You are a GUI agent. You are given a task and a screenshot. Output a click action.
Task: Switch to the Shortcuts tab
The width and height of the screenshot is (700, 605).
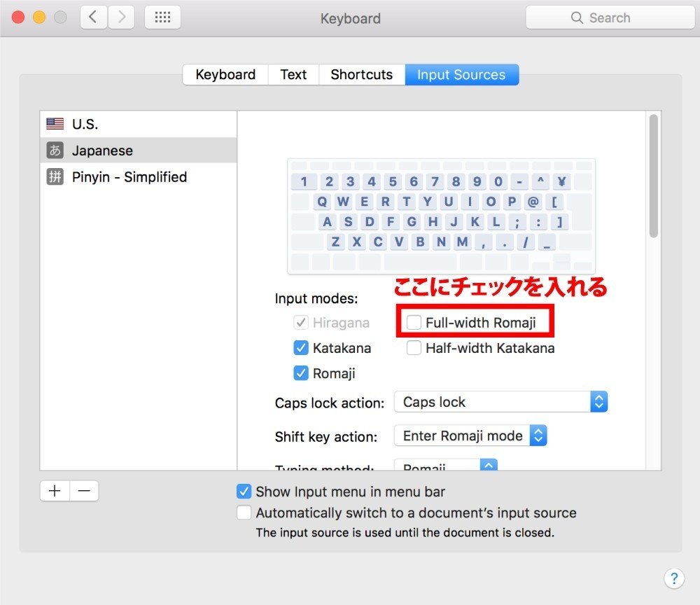[x=361, y=74]
